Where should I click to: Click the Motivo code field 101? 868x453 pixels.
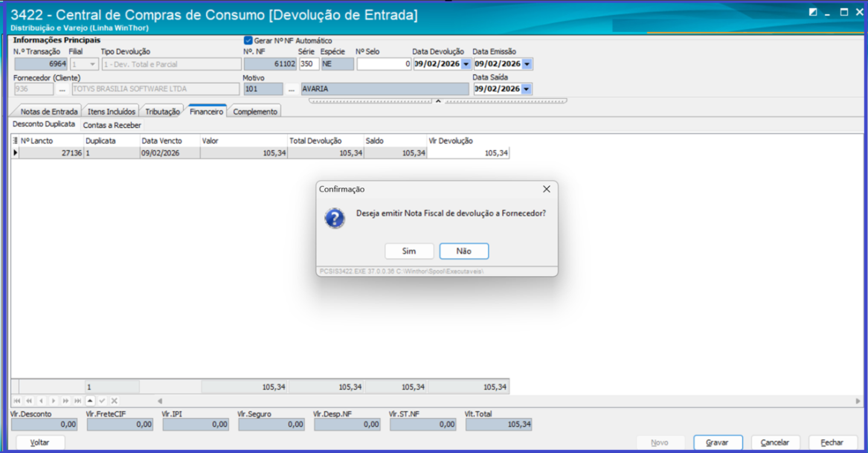point(263,89)
